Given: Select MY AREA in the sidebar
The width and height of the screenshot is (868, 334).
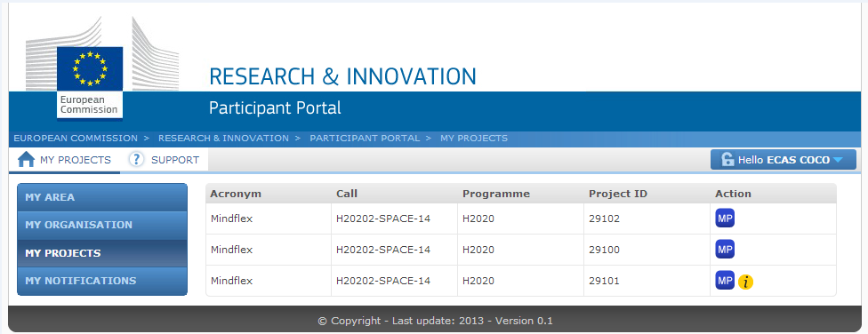Looking at the screenshot, I should click(x=102, y=197).
